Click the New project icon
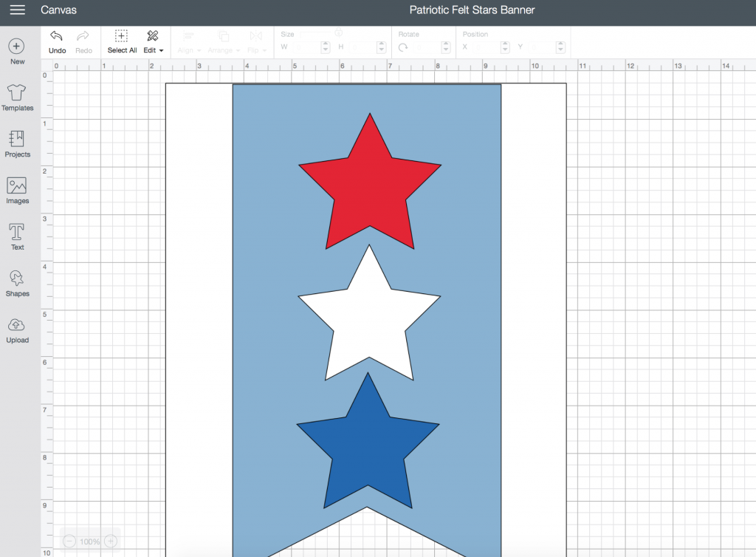756x557 pixels. click(16, 47)
